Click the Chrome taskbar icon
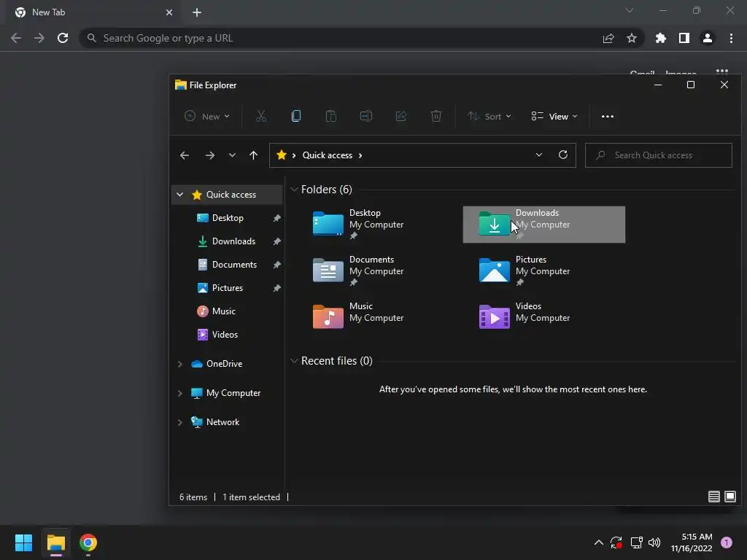The image size is (747, 560). click(88, 542)
